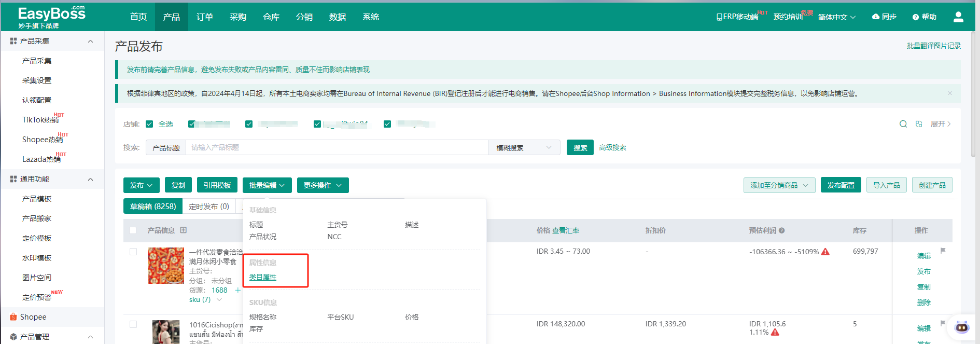Open the chatbot assistant icon
The height and width of the screenshot is (344, 980).
tap(962, 327)
